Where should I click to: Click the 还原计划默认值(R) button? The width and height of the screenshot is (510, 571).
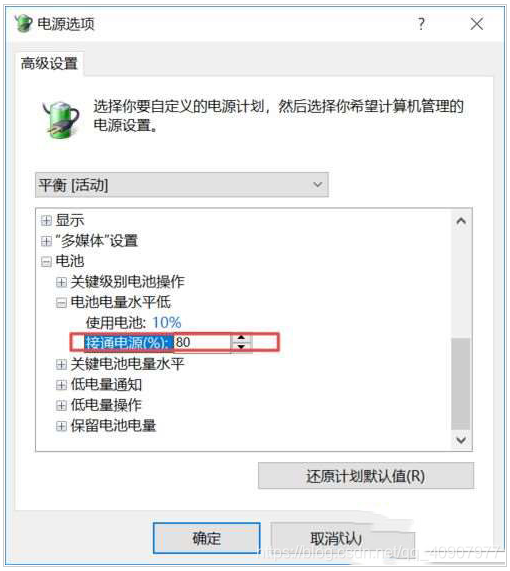[366, 476]
